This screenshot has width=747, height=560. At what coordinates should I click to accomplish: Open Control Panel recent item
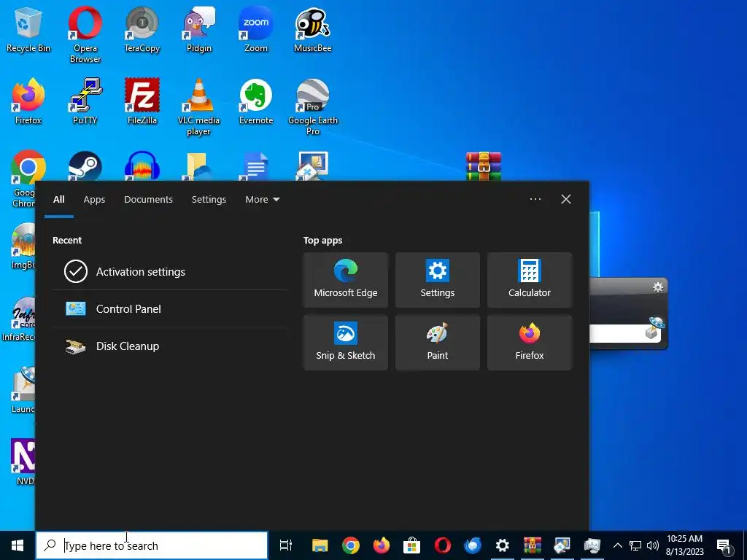169,309
